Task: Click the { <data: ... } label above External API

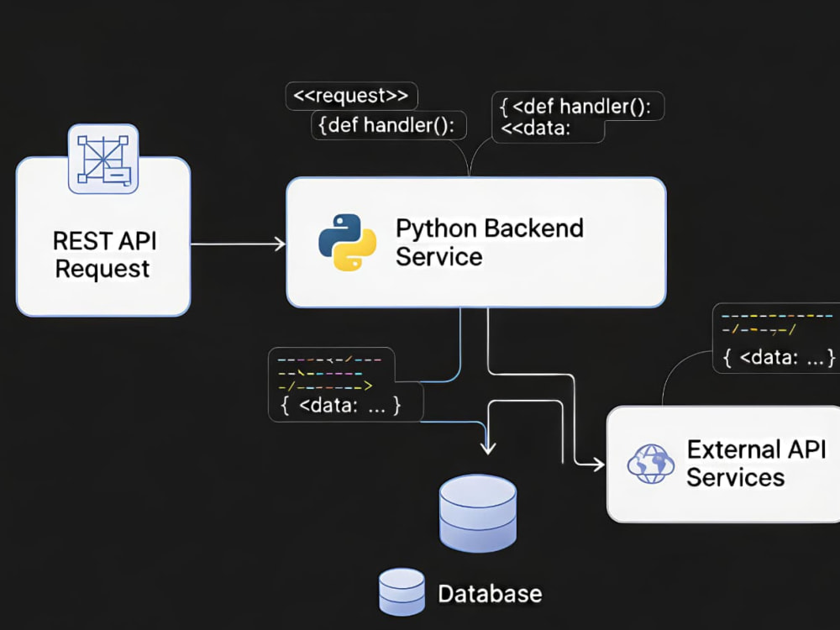Action: 781,357
